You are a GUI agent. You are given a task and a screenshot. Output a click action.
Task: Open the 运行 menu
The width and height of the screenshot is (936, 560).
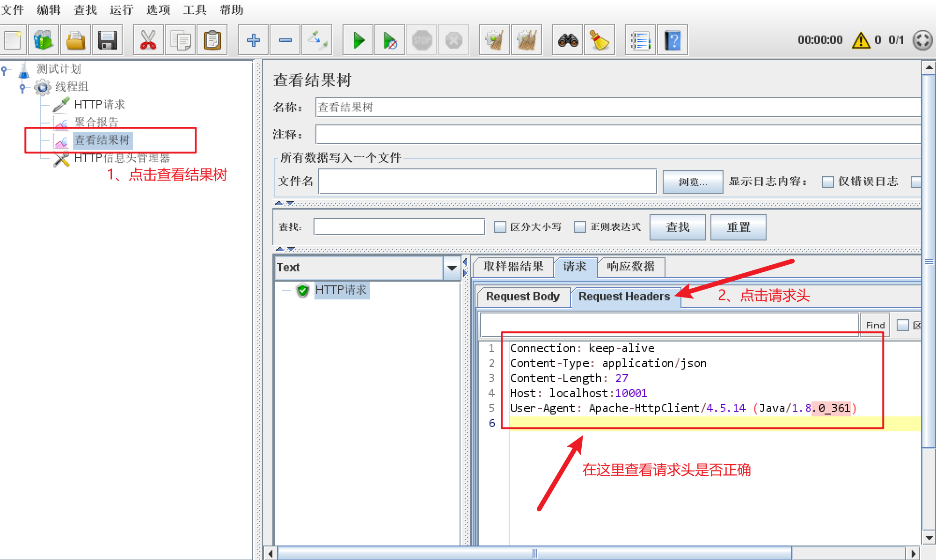[121, 9]
